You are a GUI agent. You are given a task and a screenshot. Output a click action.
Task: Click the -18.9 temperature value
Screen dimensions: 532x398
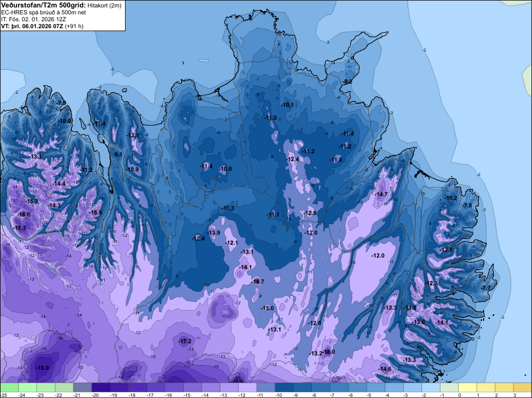[43, 368]
